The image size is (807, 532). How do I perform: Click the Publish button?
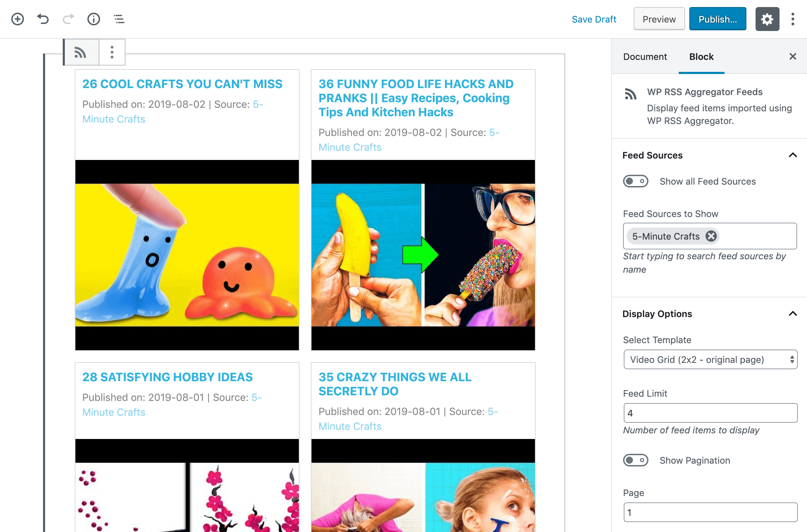coord(717,19)
